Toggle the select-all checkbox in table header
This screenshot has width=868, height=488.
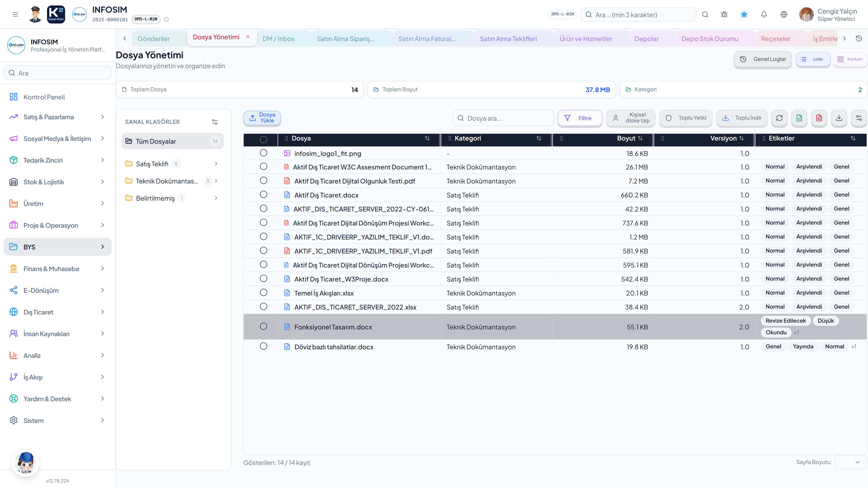click(x=264, y=139)
